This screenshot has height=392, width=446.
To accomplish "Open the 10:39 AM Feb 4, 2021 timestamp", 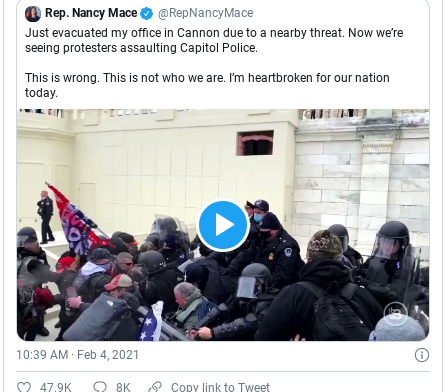I will [x=77, y=355].
